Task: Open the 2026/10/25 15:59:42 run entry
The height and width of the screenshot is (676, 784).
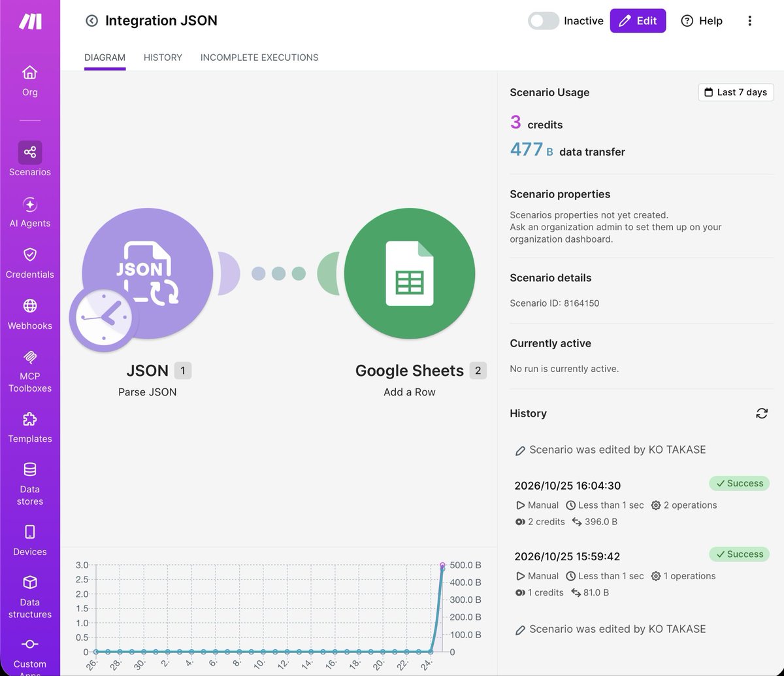Action: pos(642,573)
